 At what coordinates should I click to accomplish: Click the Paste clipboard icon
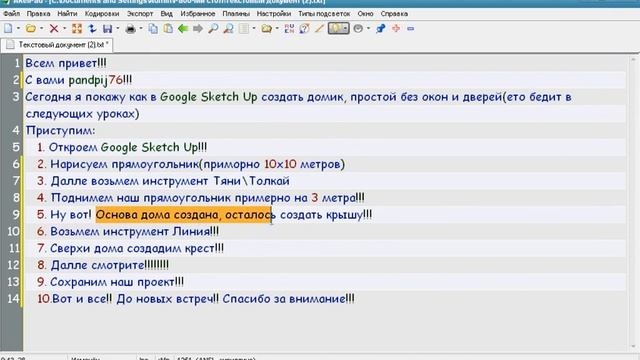tap(168, 29)
